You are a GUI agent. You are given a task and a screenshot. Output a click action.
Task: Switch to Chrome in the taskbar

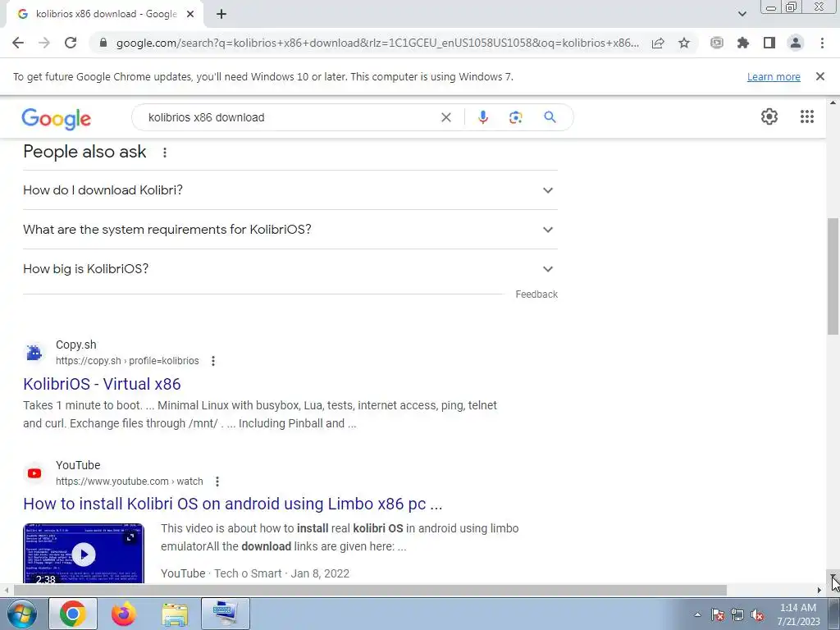[73, 614]
